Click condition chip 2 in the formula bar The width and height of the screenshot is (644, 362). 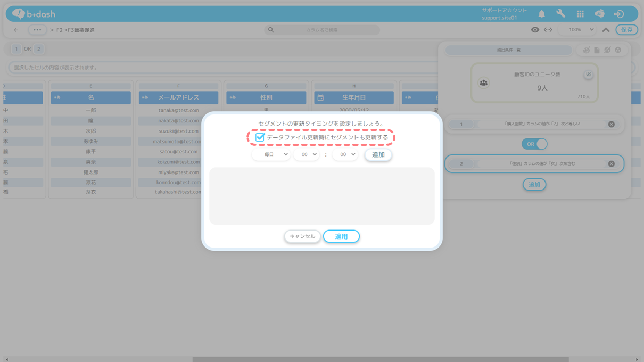[x=38, y=49]
